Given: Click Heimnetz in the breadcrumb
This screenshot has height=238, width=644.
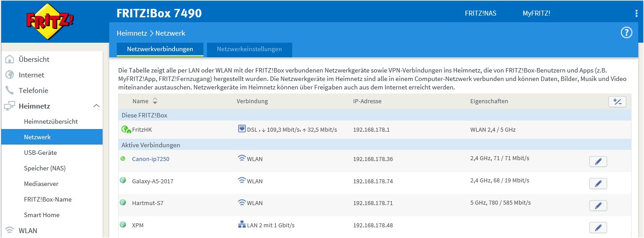Looking at the screenshot, I should tap(132, 33).
